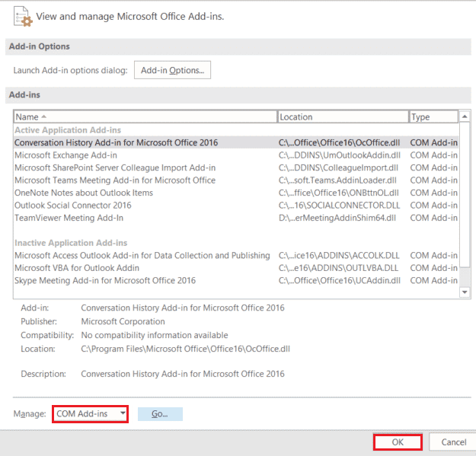
Task: Click the Location column header
Action: tap(343, 116)
